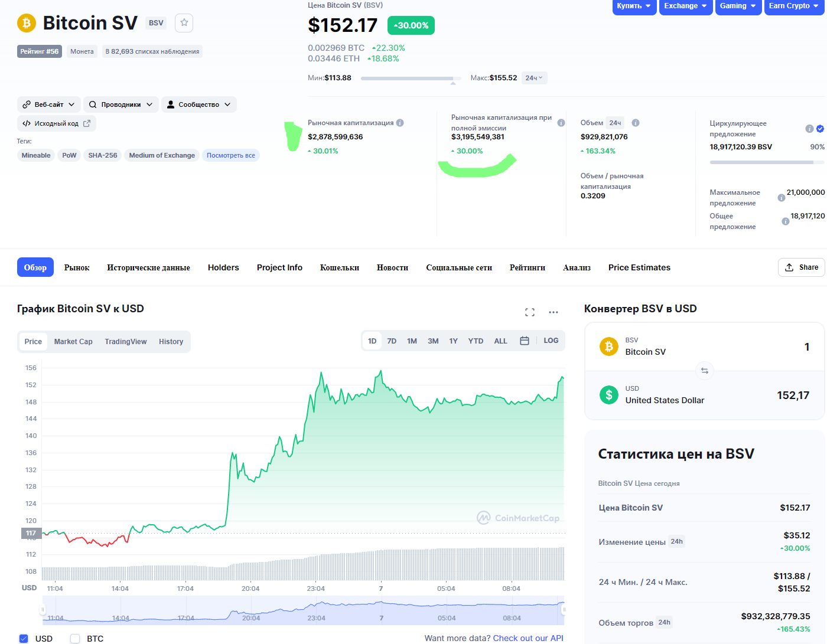Click the USD amount 152,17 in converter
The image size is (827, 644).
(x=793, y=395)
